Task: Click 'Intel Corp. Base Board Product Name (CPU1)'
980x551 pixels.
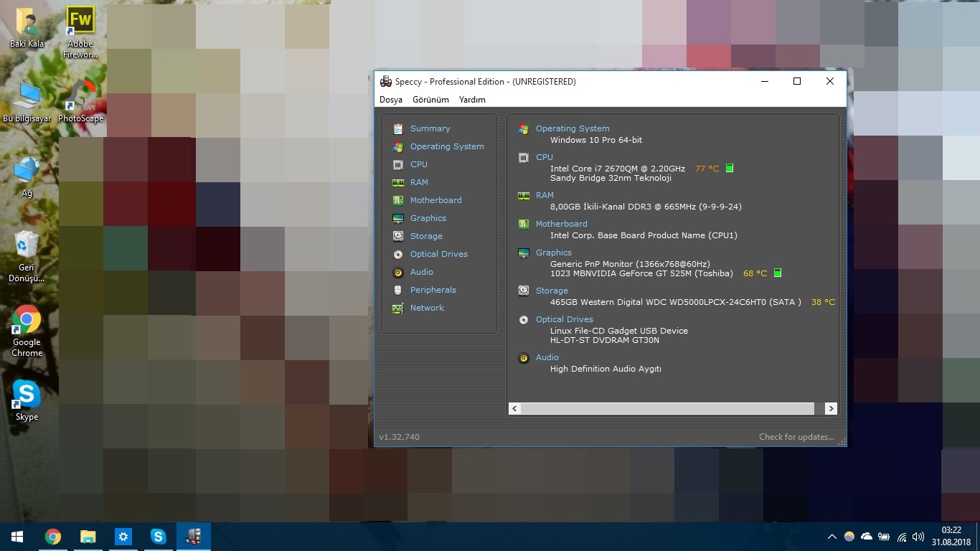Action: 644,235
